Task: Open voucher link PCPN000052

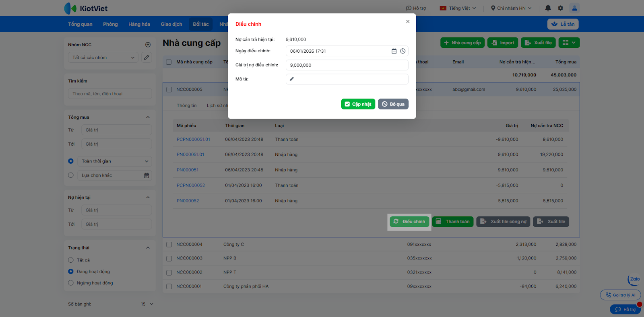Action: [191, 185]
